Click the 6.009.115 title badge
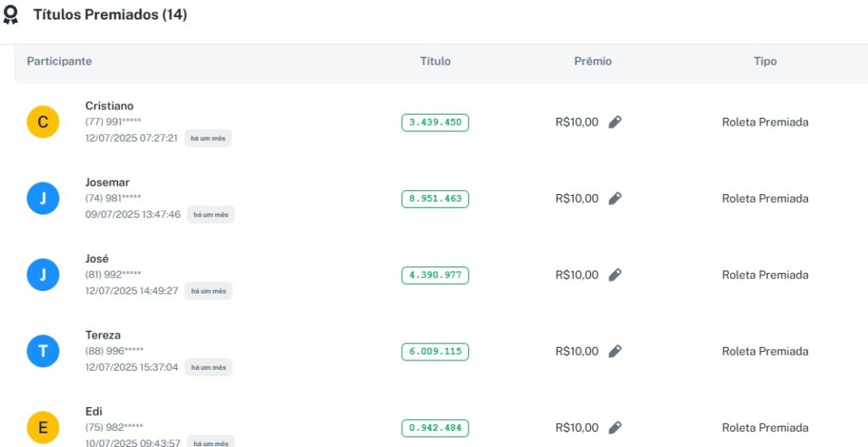868x447 pixels. pos(435,351)
